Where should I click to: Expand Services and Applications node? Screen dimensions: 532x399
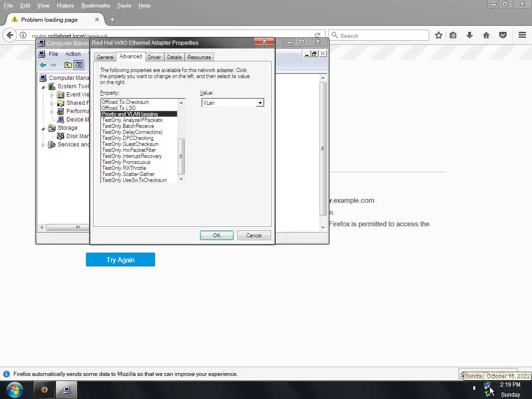pyautogui.click(x=43, y=145)
